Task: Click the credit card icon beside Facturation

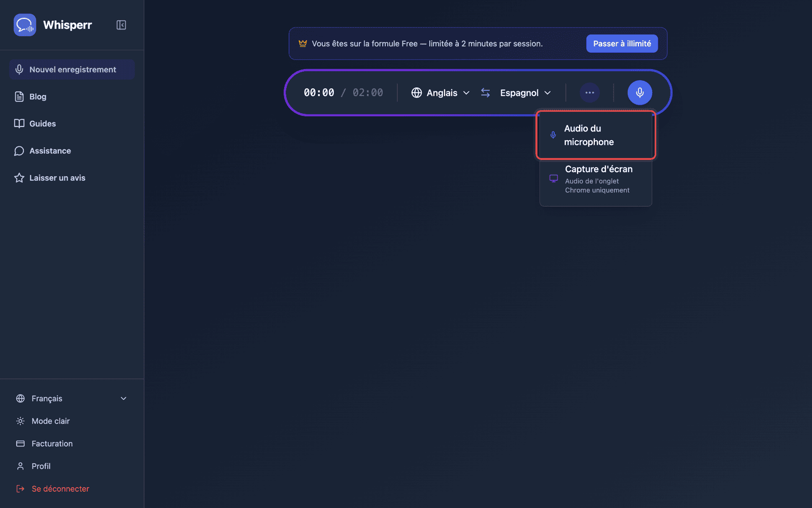Action: point(20,443)
